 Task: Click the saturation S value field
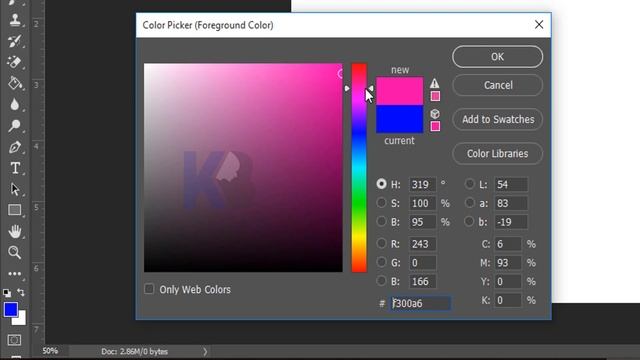pos(422,203)
